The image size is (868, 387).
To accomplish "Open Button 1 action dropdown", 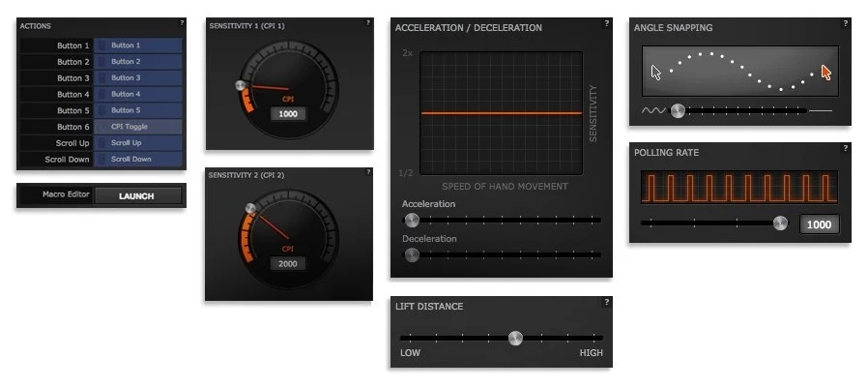I will point(138,45).
